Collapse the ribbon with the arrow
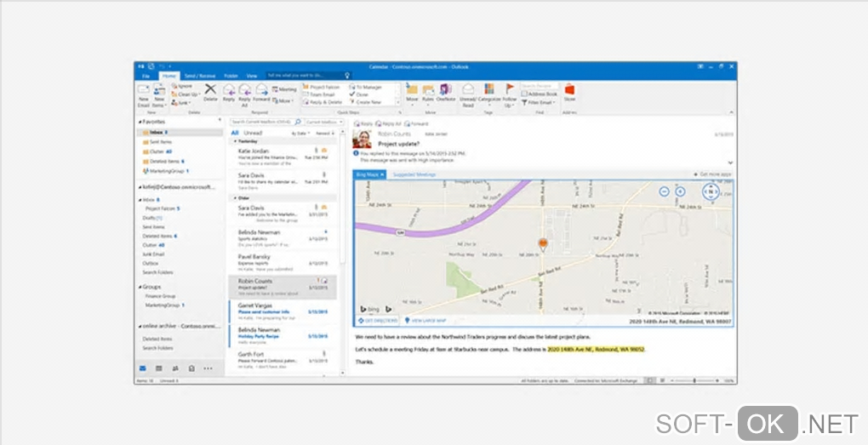 point(731,112)
